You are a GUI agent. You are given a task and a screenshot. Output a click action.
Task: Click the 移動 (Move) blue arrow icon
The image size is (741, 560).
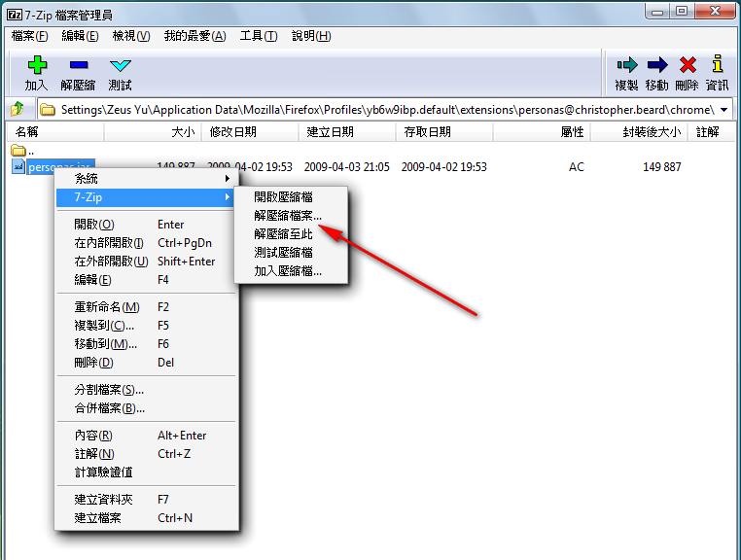click(657, 65)
